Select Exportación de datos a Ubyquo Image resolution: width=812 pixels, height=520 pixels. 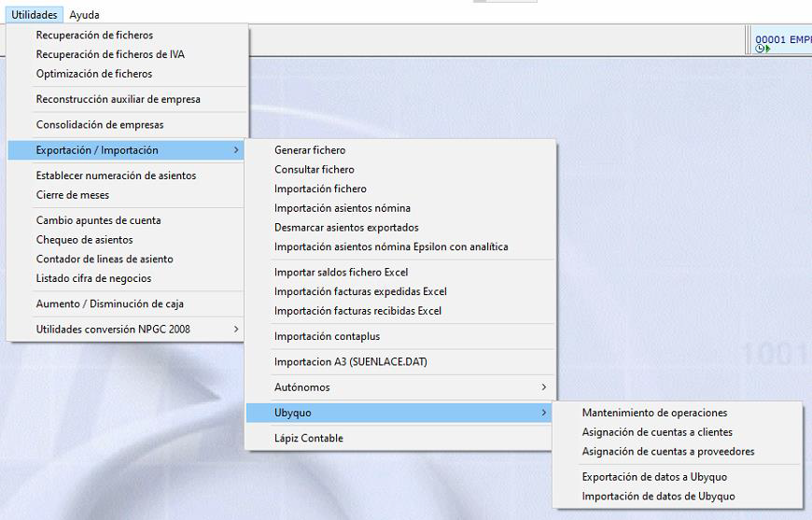pos(678,476)
